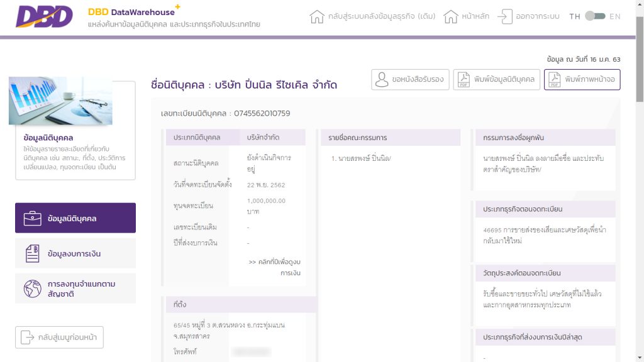Click the สถานะนิติบุคคล label
644x362 pixels.
(196, 163)
